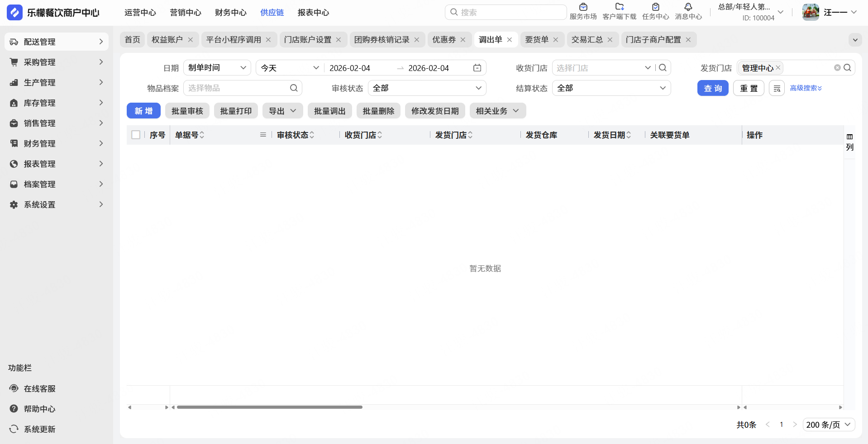Click the 新增 button
This screenshot has height=444, width=868.
[x=143, y=111]
